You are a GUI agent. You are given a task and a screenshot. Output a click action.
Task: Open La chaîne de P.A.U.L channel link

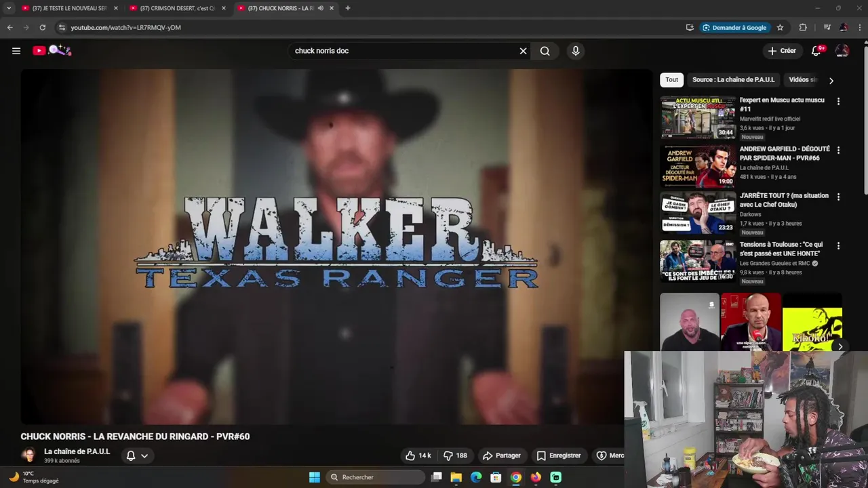(x=77, y=451)
